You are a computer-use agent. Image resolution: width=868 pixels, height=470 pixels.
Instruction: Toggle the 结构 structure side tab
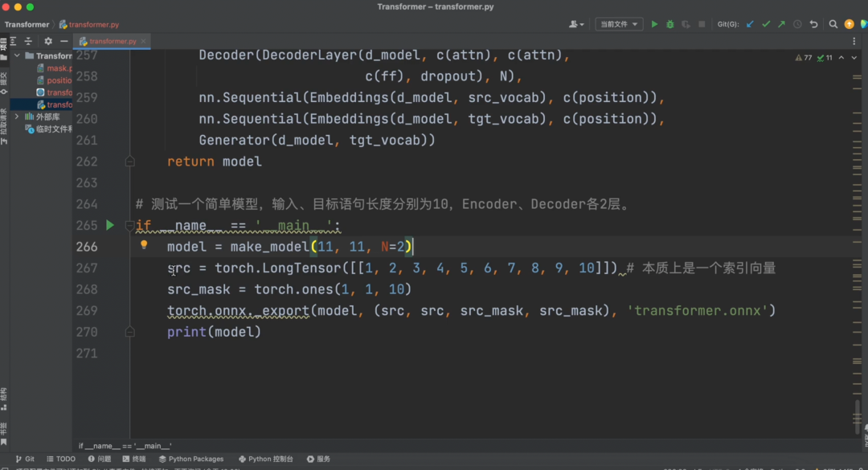(4, 398)
